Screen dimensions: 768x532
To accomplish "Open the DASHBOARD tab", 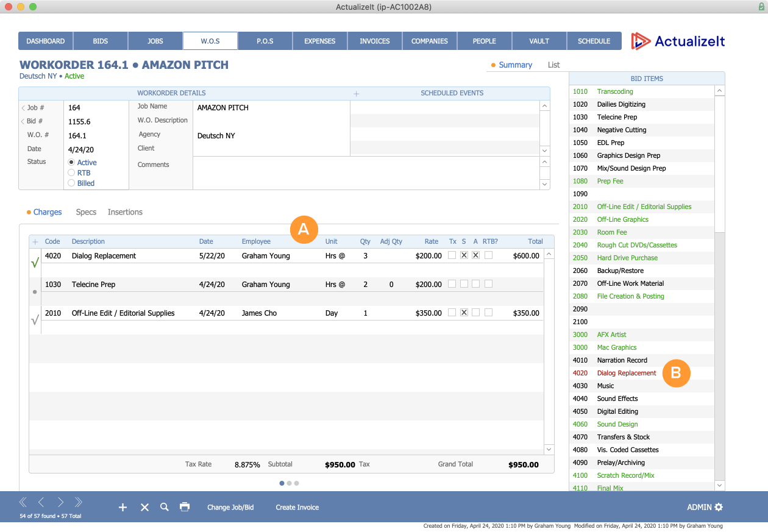I will click(46, 41).
